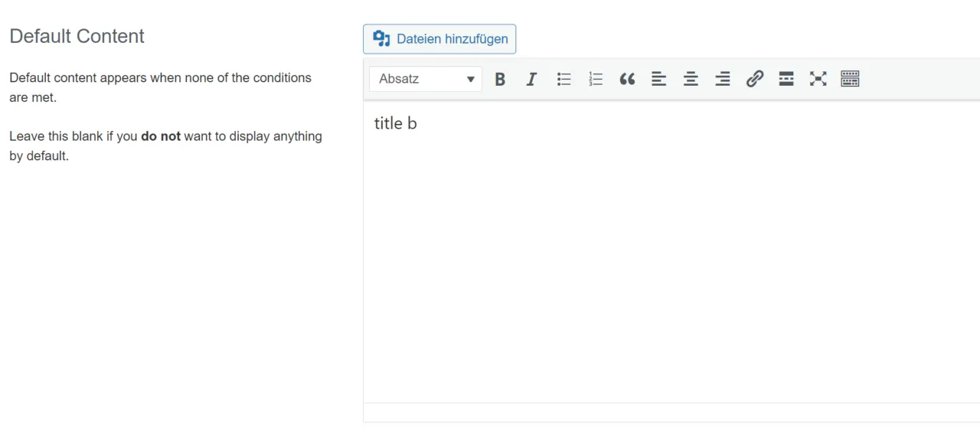Insert a numbered list

pyautogui.click(x=596, y=79)
